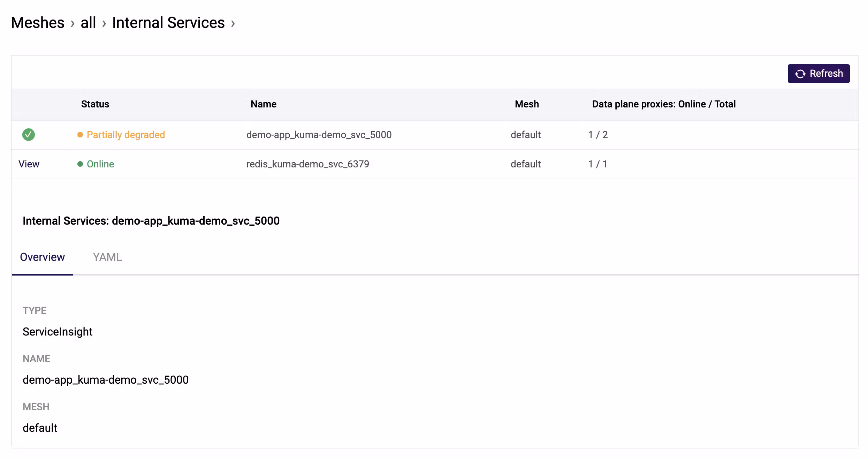Click the 'all' breadcrumb link

(x=88, y=23)
